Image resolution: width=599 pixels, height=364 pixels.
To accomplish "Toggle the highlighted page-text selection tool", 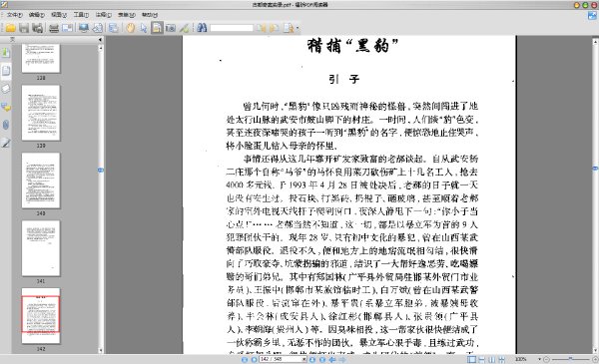I will pyautogui.click(x=157, y=28).
